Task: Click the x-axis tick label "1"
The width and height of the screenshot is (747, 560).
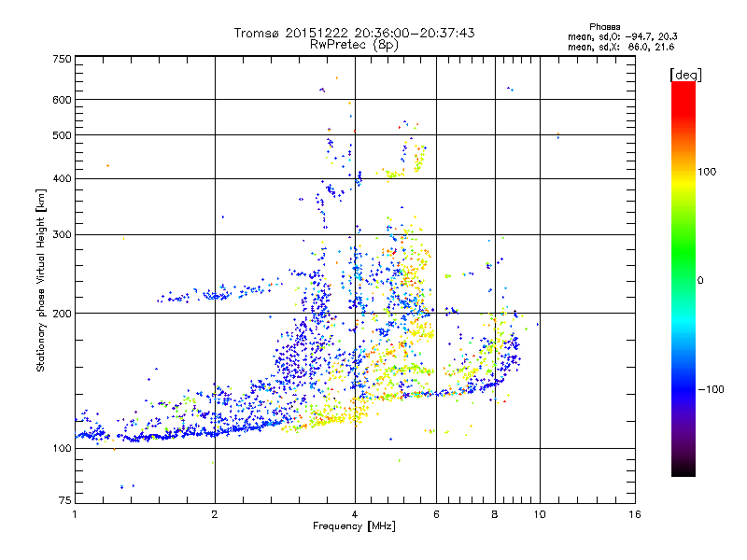Action: point(75,514)
